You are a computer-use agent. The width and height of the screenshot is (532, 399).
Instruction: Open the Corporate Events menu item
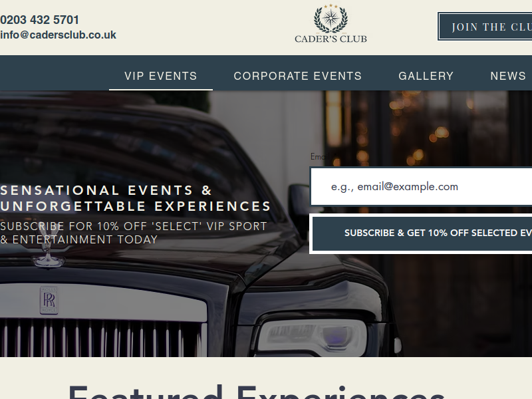coord(298,76)
